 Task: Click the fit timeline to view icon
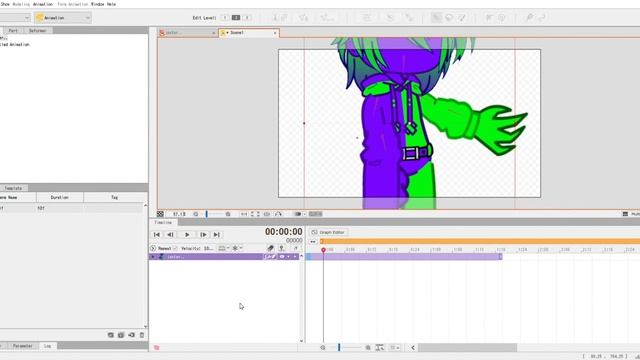380,348
